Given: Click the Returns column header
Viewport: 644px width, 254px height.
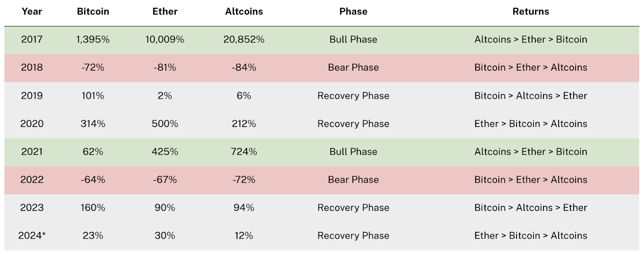Looking at the screenshot, I should click(x=530, y=11).
